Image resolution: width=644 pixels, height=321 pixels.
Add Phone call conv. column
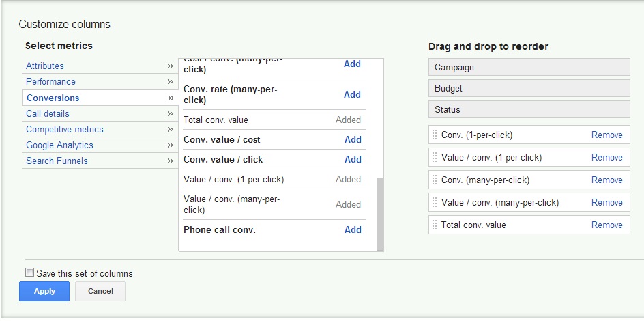pos(353,229)
